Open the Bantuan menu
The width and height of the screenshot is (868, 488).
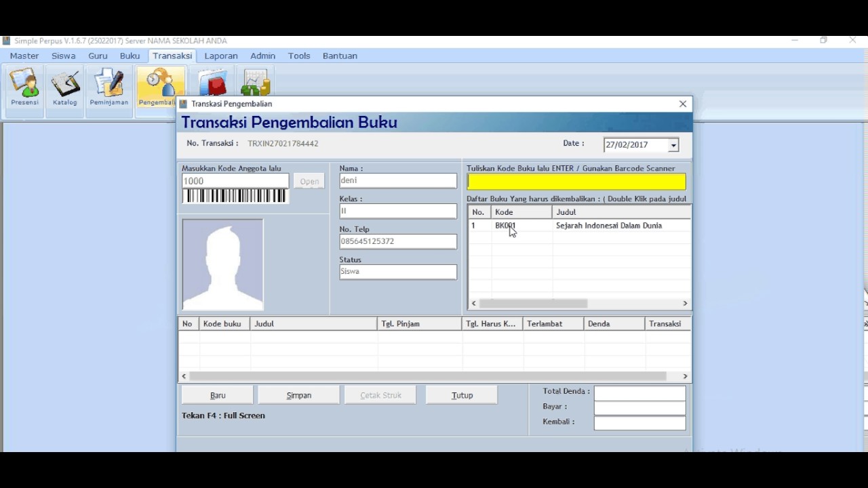[340, 56]
